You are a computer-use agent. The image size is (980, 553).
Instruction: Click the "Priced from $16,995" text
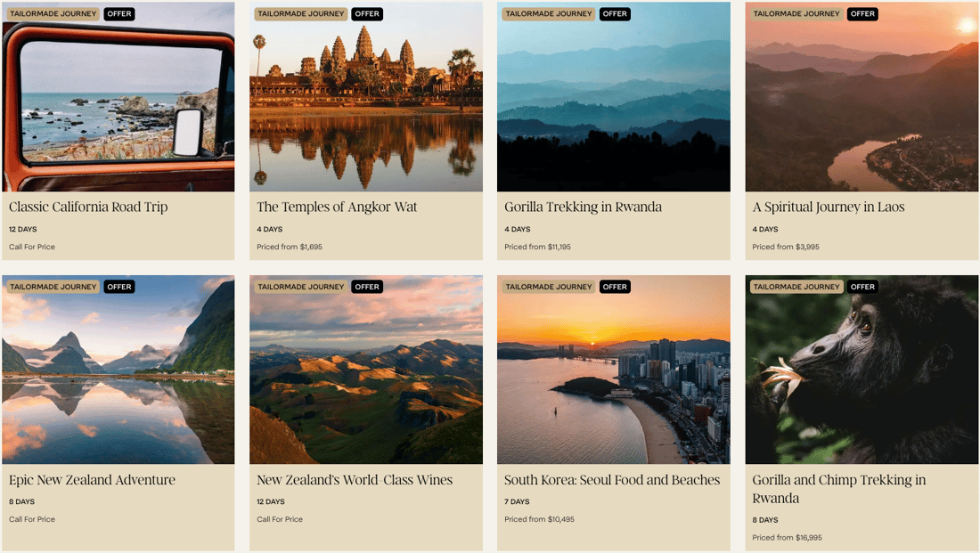(x=787, y=537)
